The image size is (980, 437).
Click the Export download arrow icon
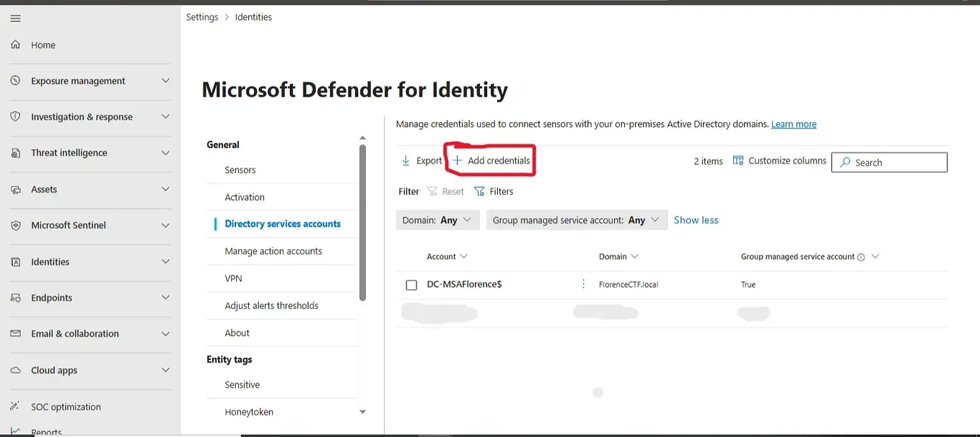tap(406, 161)
